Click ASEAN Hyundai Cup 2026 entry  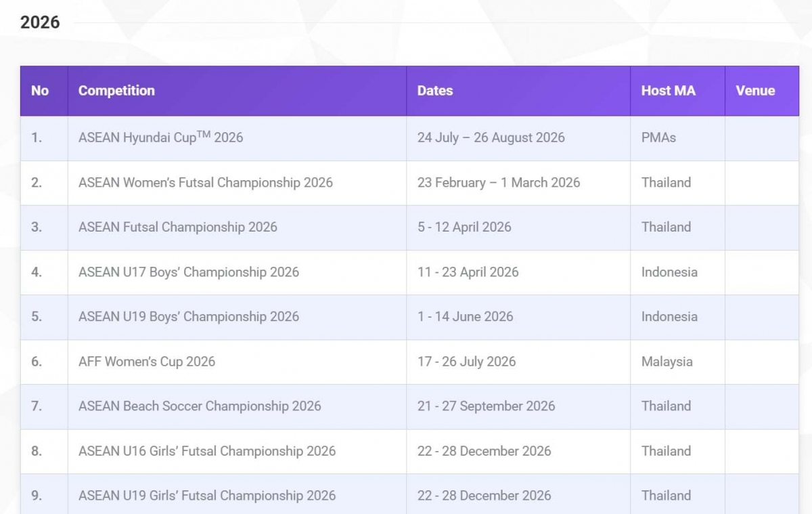tap(160, 137)
